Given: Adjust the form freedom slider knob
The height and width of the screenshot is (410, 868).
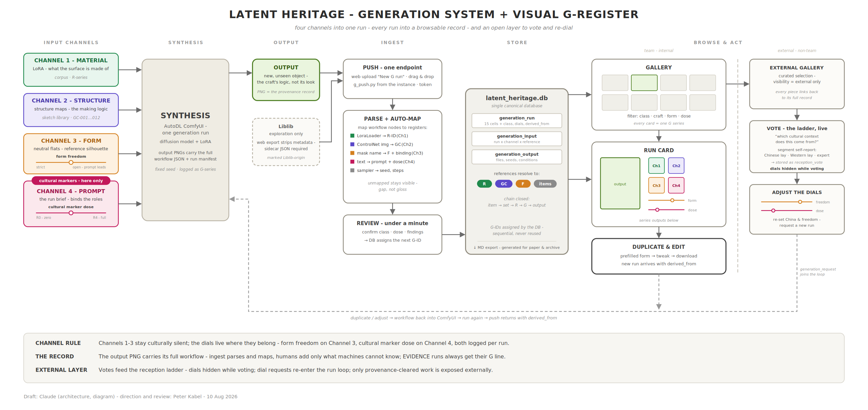Looking at the screenshot, I should coord(71,162).
